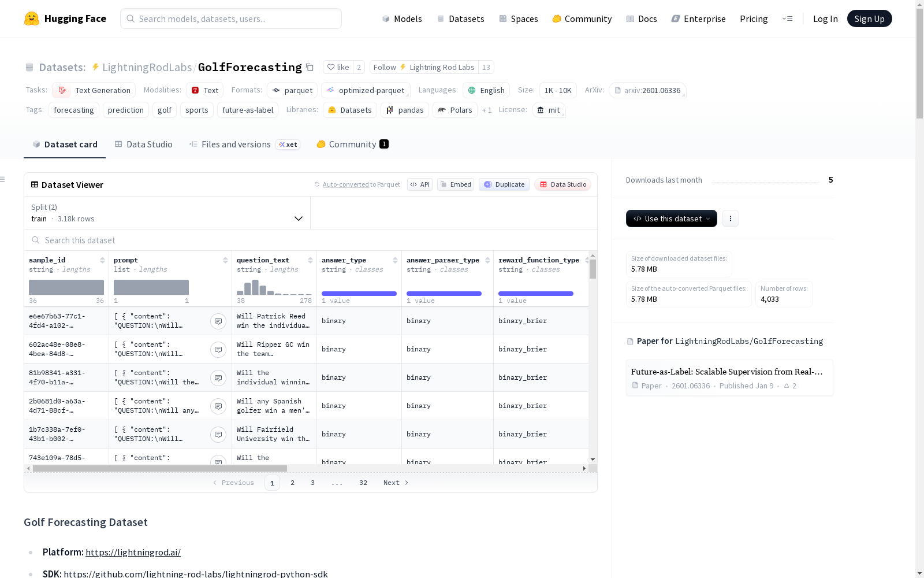
Task: Click the API button in Dataset Viewer
Action: [x=420, y=184]
